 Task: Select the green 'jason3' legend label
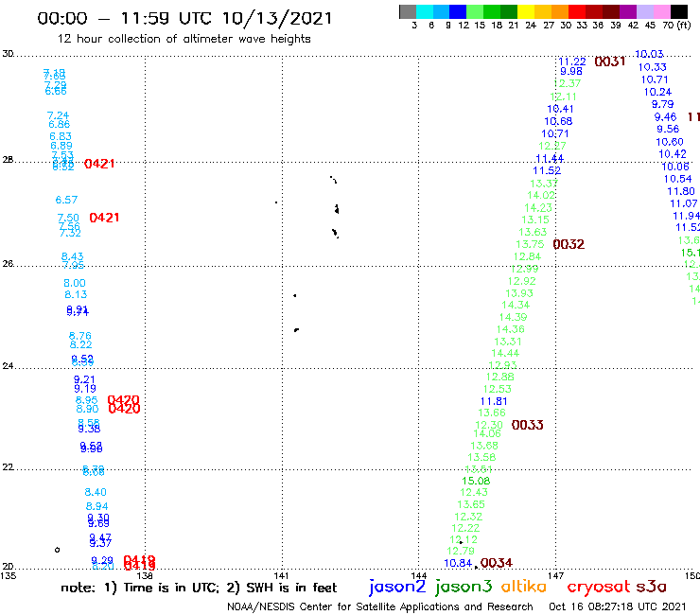click(464, 587)
